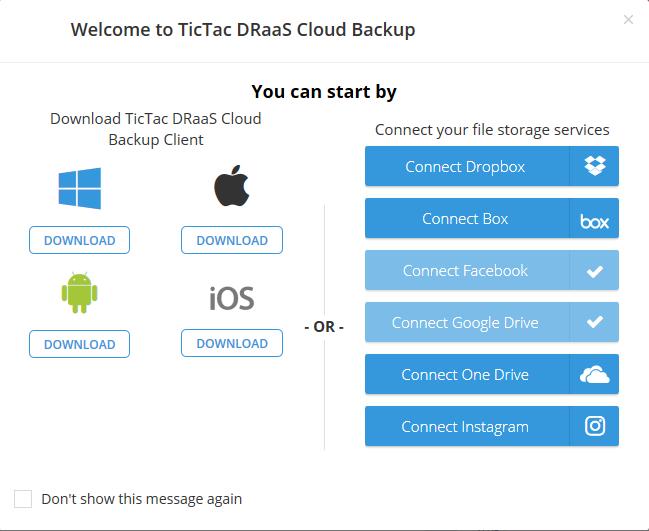The height and width of the screenshot is (531, 649).
Task: Click 'Connect your file storage services' text
Action: [492, 130]
